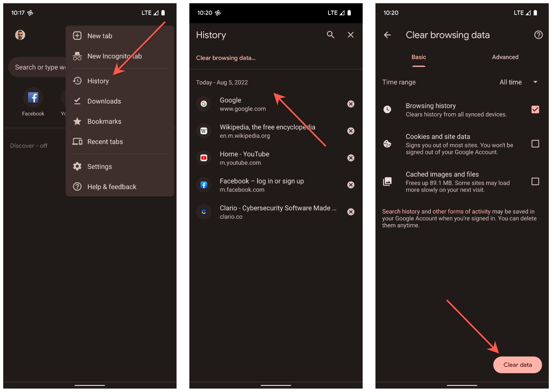The height and width of the screenshot is (392, 552).
Task: Click the Facebook favicon in history list
Action: coord(204,185)
